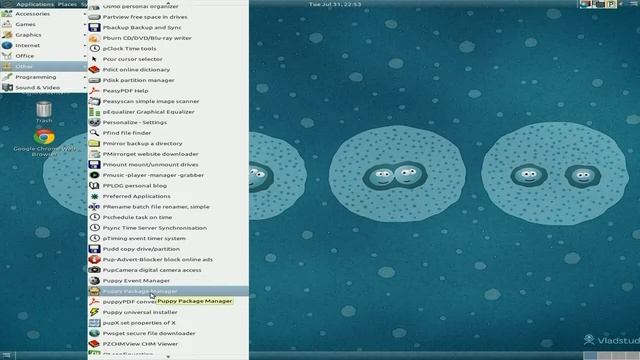The width and height of the screenshot is (640, 360).
Task: Open the Graphics category
Action: pos(44,35)
